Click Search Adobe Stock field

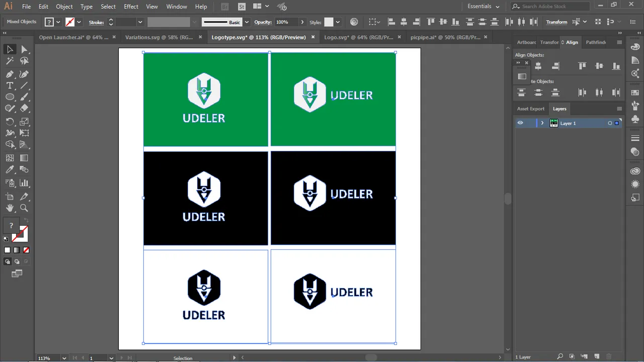point(550,7)
